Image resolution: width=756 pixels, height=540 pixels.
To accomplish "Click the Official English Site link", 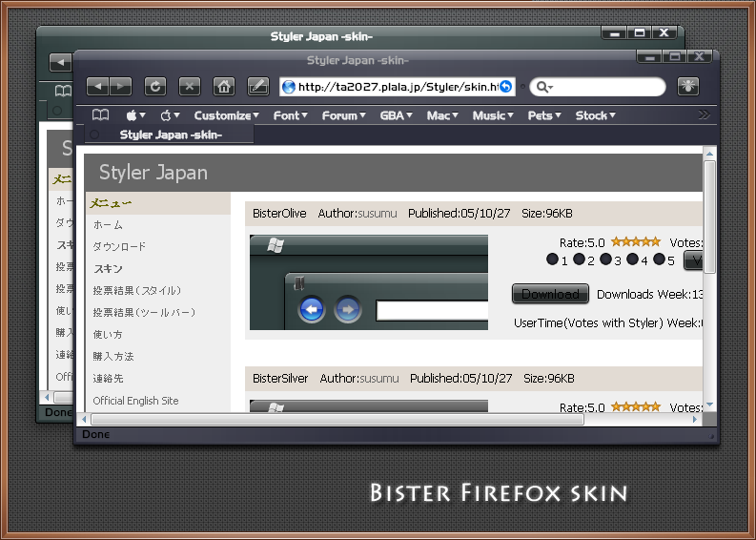I will tap(135, 401).
